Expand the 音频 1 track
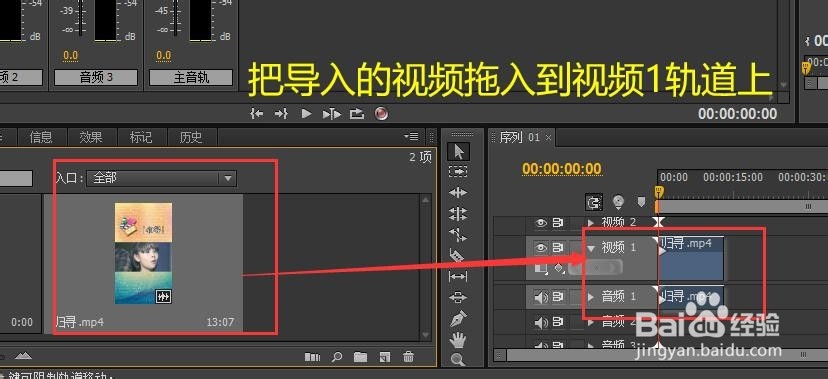The height and width of the screenshot is (379, 828). click(x=591, y=297)
